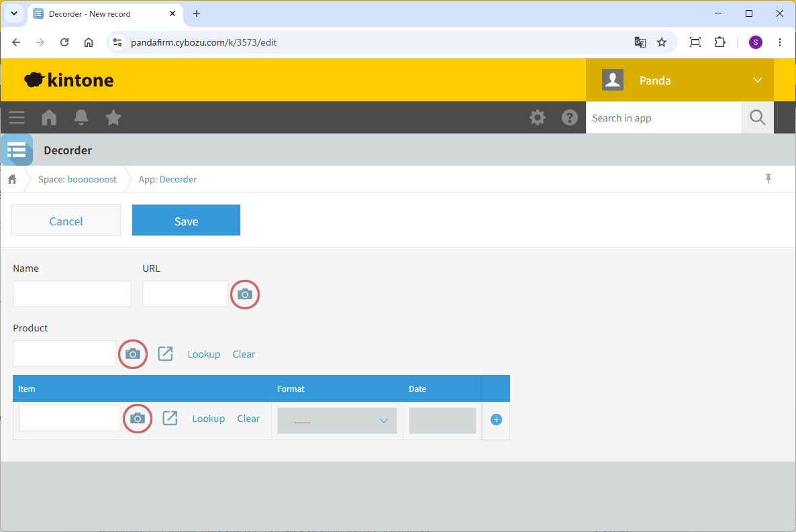Click the Item column header
The image size is (796, 532).
pos(27,389)
